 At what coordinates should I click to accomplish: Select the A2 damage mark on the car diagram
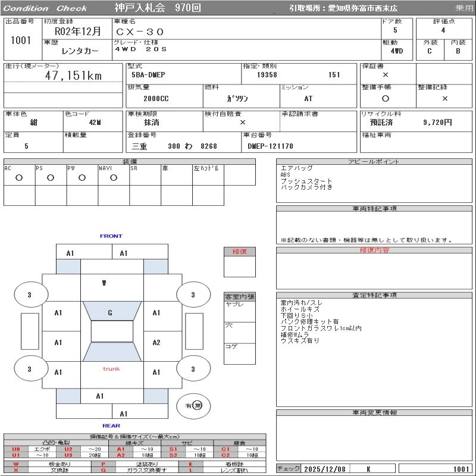pyautogui.click(x=156, y=343)
